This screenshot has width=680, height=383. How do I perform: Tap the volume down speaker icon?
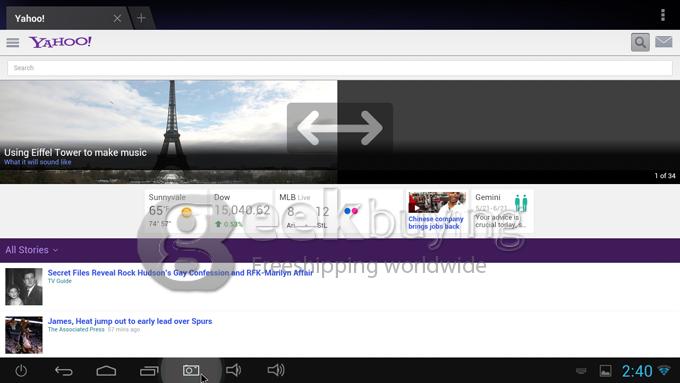point(233,370)
